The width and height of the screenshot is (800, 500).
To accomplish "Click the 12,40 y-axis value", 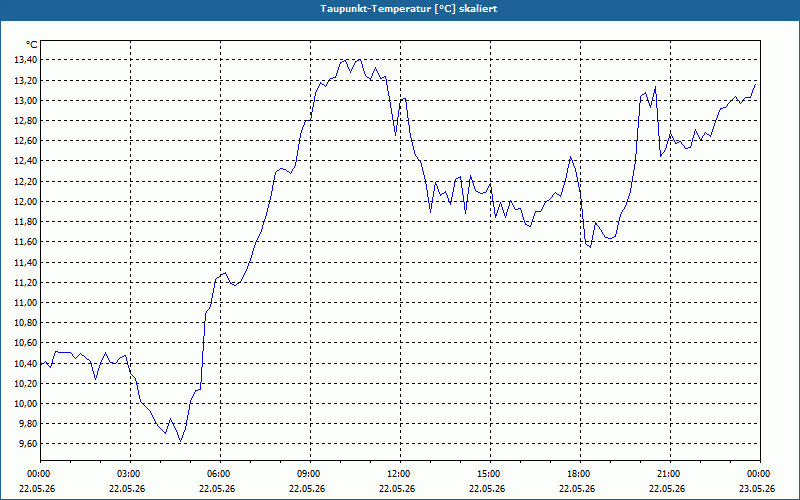I will click(x=27, y=161).
